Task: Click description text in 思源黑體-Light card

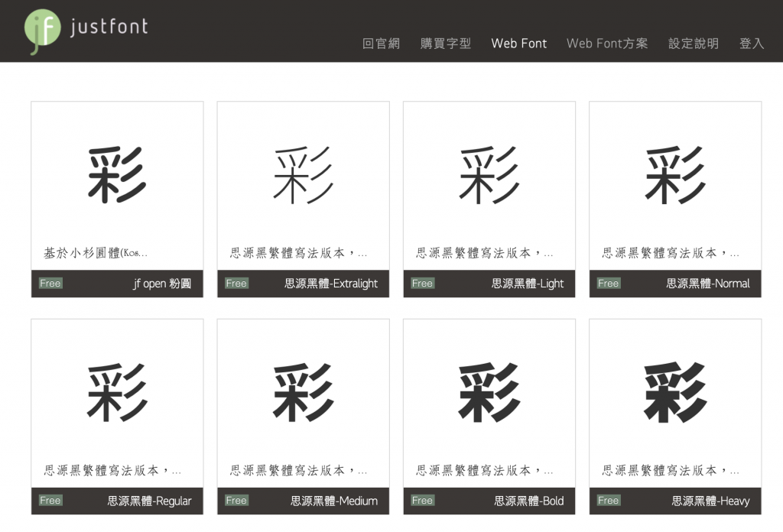Action: 484,253
